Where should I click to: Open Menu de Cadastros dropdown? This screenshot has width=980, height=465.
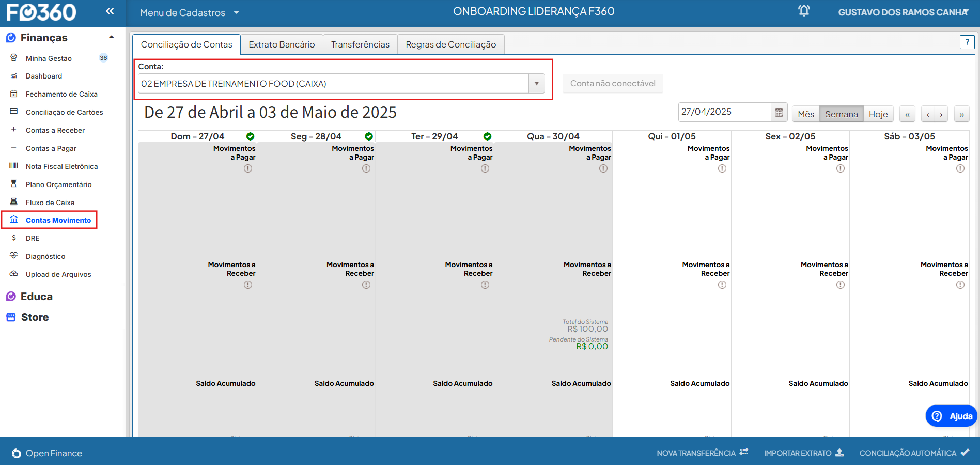click(x=189, y=12)
